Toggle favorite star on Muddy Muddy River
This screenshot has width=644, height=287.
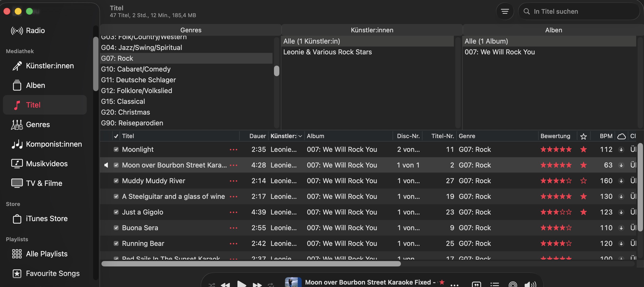click(583, 181)
